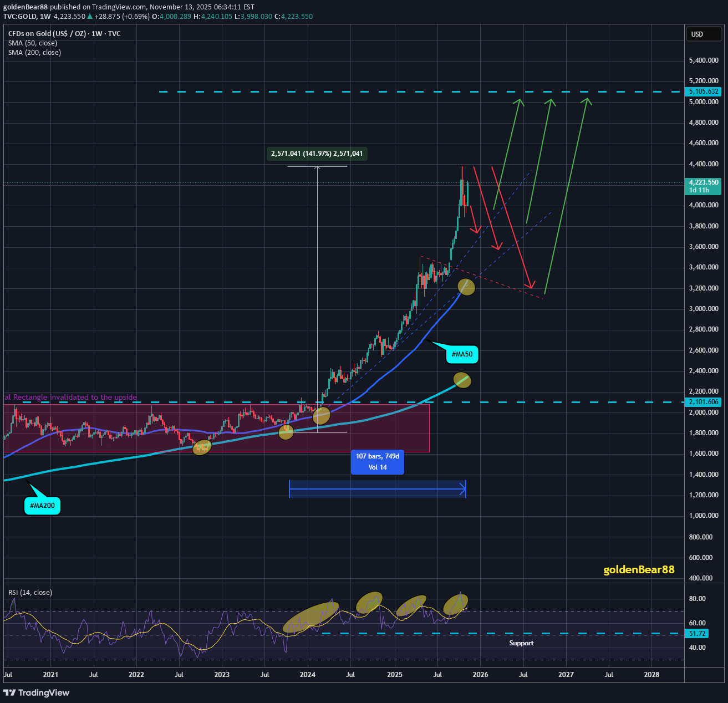Click the 2028 label on time axis
This screenshot has height=703, width=728.
pyautogui.click(x=652, y=675)
